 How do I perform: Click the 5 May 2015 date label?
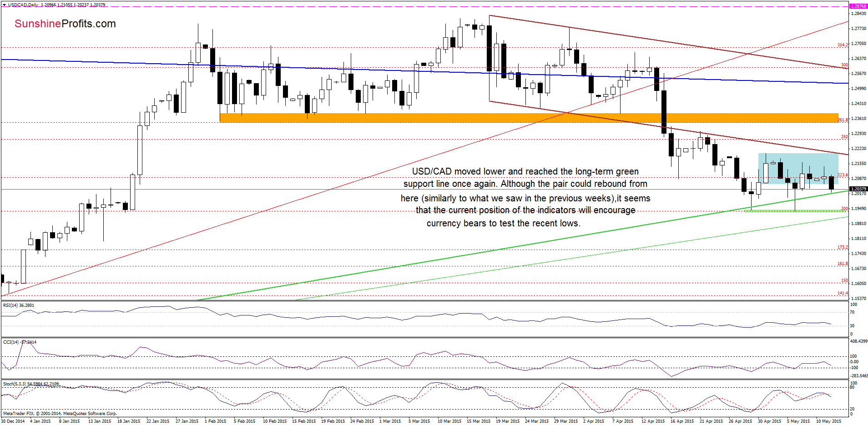coord(798,421)
